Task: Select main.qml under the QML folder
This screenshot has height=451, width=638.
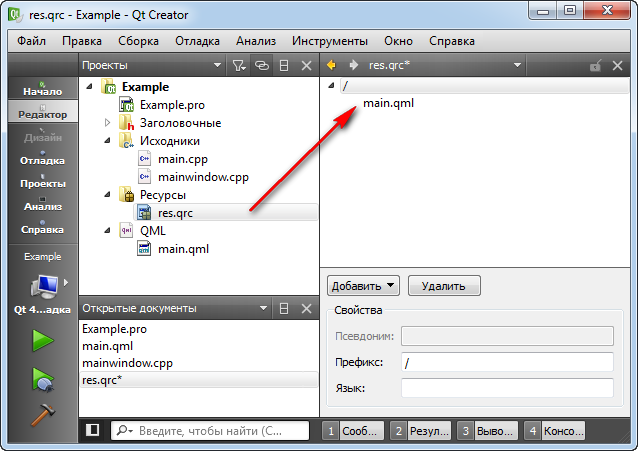Action: 183,249
